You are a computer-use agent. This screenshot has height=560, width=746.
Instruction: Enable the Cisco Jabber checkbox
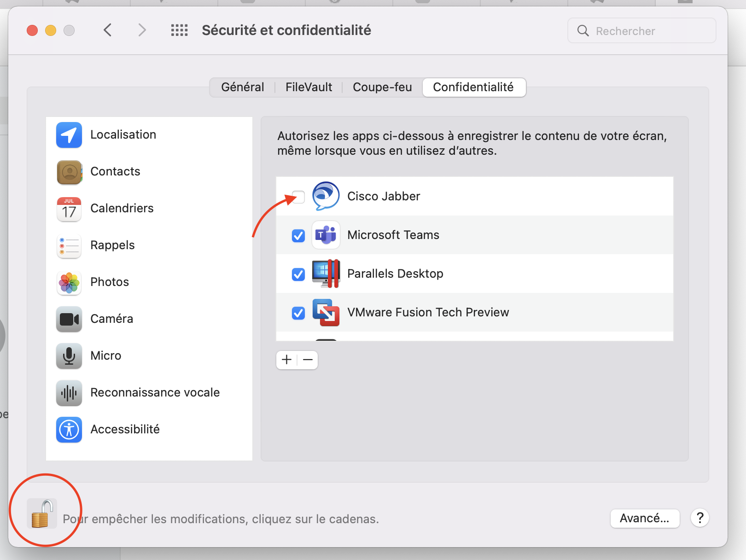click(x=298, y=197)
